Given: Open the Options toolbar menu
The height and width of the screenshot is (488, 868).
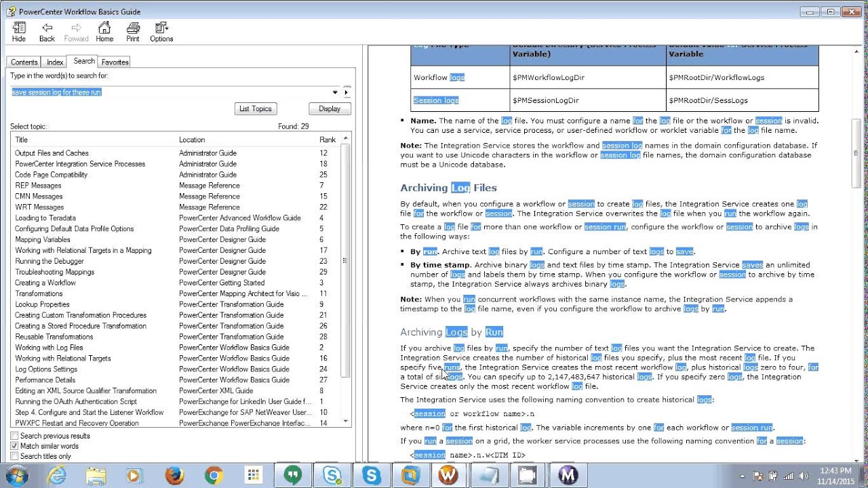Looking at the screenshot, I should click(161, 32).
